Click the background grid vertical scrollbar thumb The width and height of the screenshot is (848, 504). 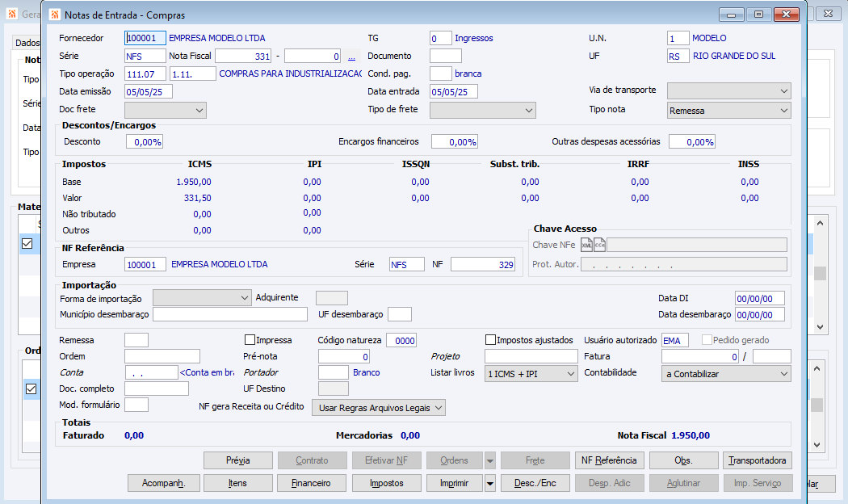pos(820,273)
